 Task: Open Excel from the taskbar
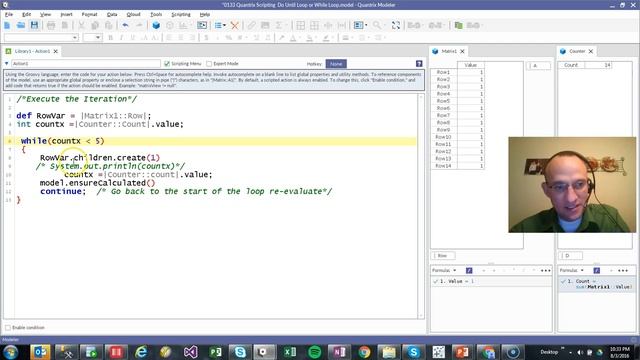[290, 352]
